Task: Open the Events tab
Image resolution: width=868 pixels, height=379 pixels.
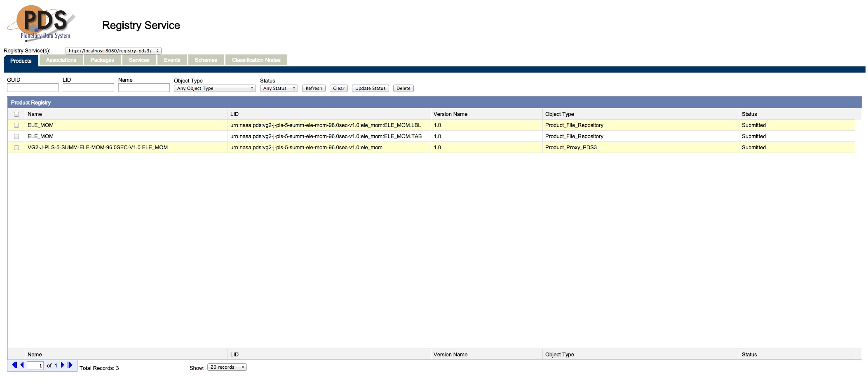Action: (x=172, y=60)
